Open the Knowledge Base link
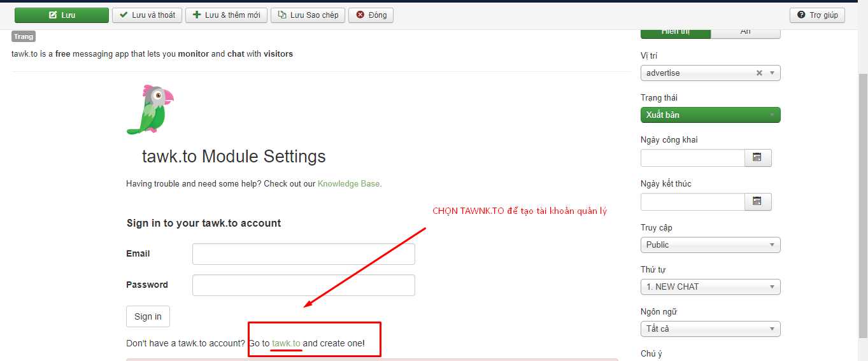 350,184
